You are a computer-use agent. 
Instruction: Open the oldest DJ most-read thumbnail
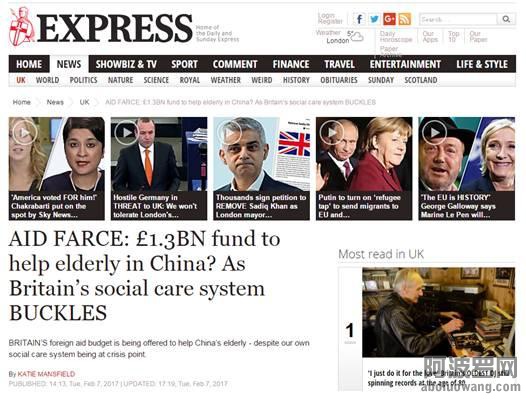point(438,312)
